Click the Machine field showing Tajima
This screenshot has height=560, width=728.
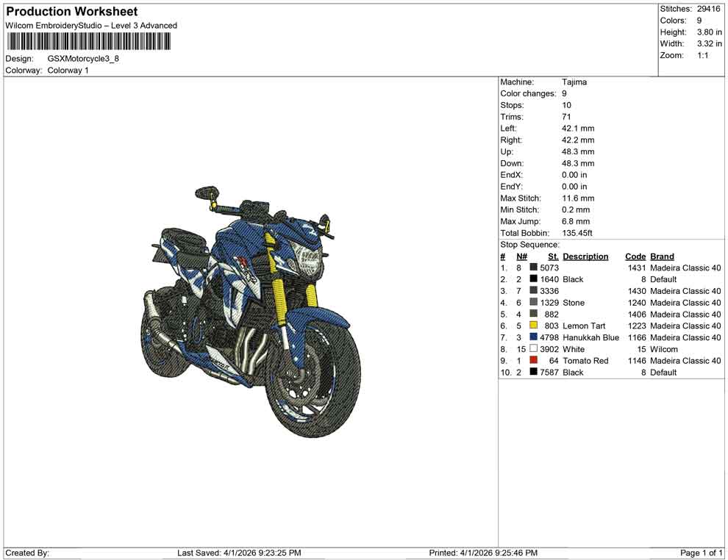click(575, 82)
